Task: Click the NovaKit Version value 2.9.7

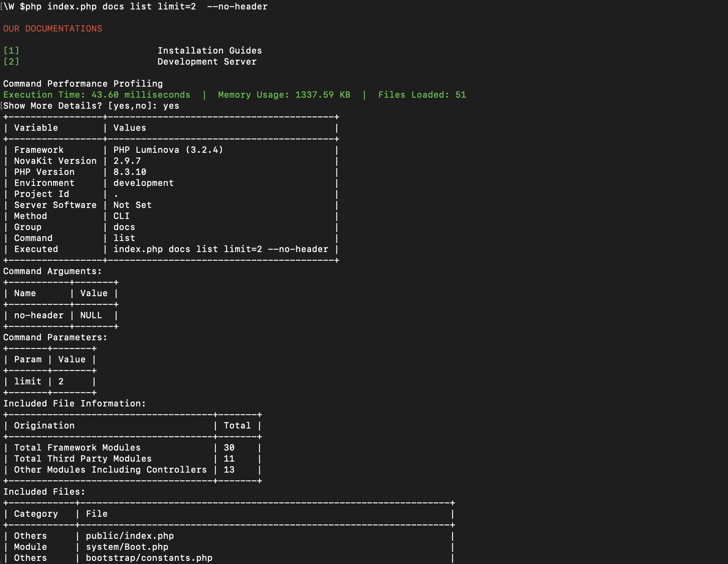Action: 127,161
